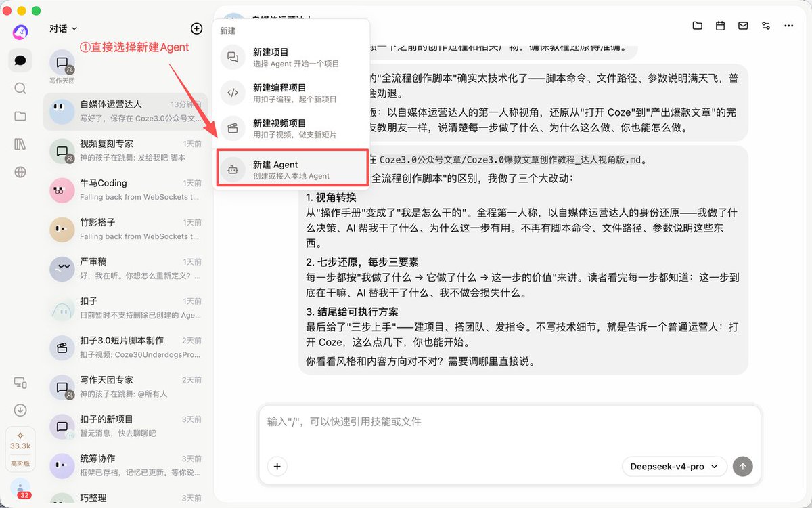Open the library books sidebar icon

[x=20, y=144]
